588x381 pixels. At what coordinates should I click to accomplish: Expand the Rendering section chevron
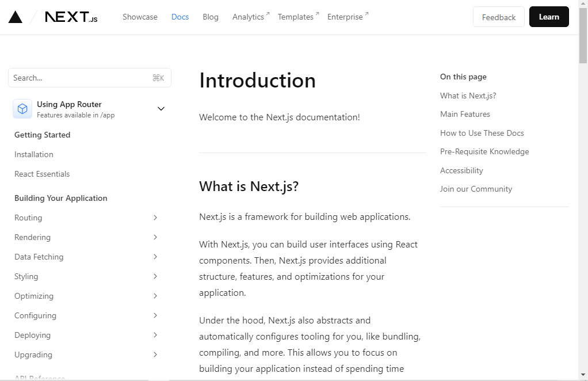pos(155,237)
